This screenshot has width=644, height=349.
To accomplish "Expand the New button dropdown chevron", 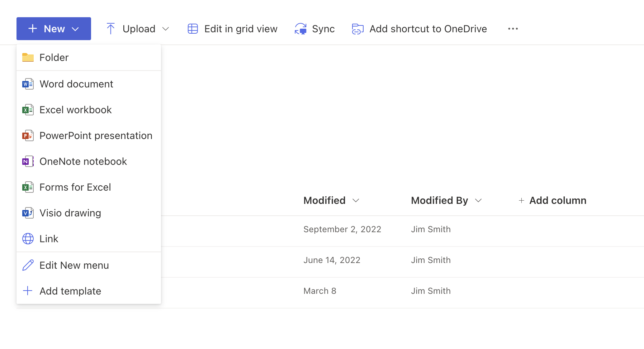I will (x=75, y=29).
